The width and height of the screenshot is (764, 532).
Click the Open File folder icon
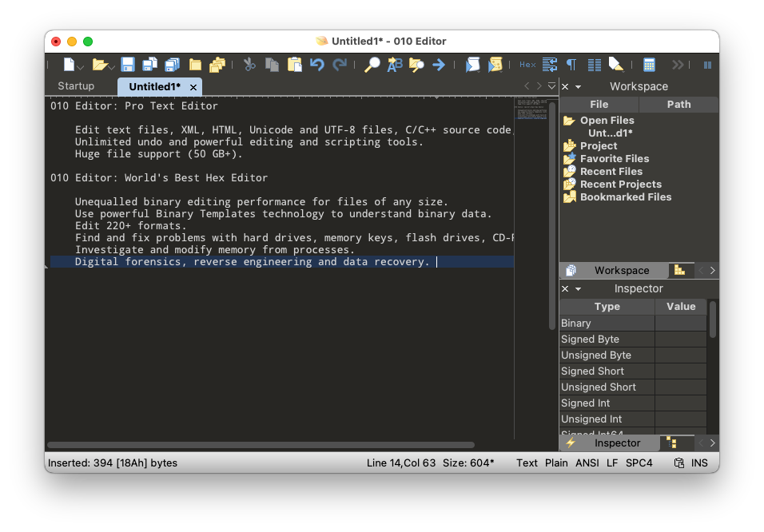[99, 65]
